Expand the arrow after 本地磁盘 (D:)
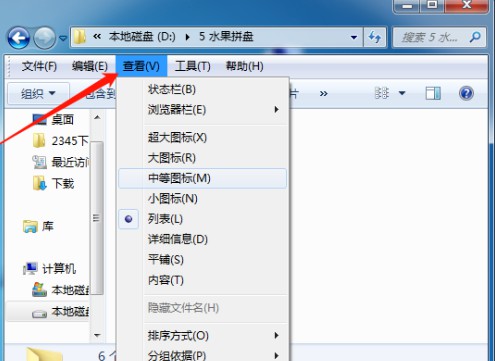Viewport: 495px width, 361px height. 187,37
